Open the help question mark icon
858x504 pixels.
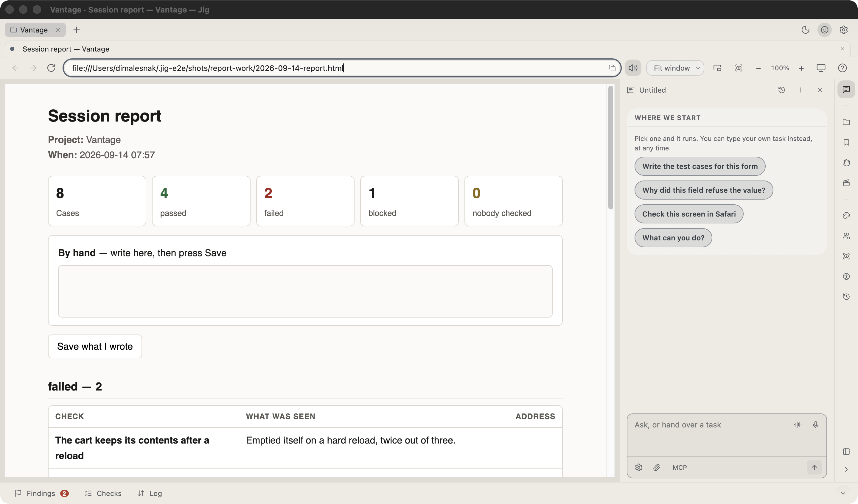click(842, 68)
